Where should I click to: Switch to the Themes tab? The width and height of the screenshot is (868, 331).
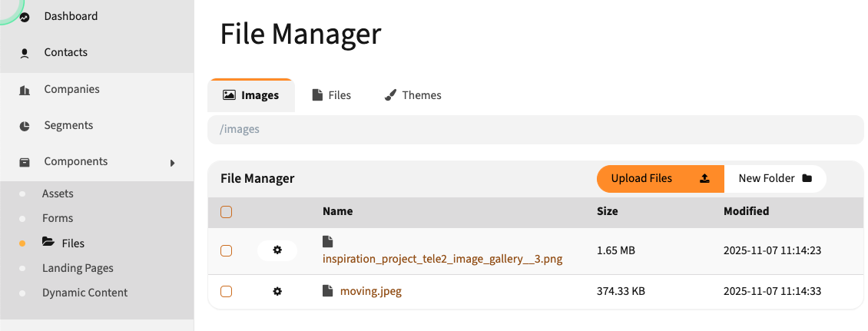coord(412,95)
